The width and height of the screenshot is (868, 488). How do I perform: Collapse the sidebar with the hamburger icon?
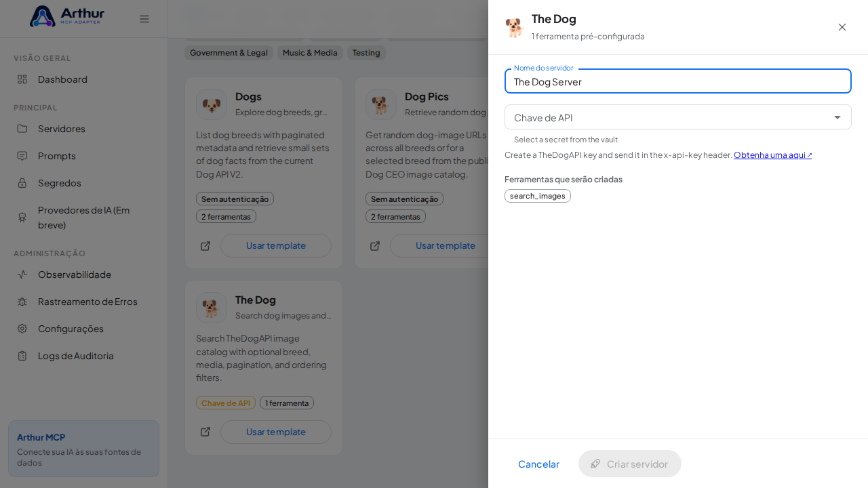coord(144,19)
